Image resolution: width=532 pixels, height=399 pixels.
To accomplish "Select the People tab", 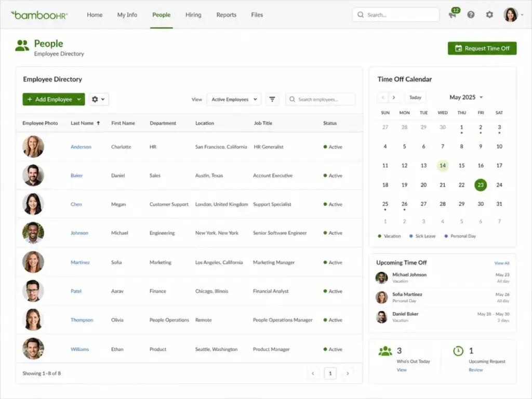I will 162,15.
